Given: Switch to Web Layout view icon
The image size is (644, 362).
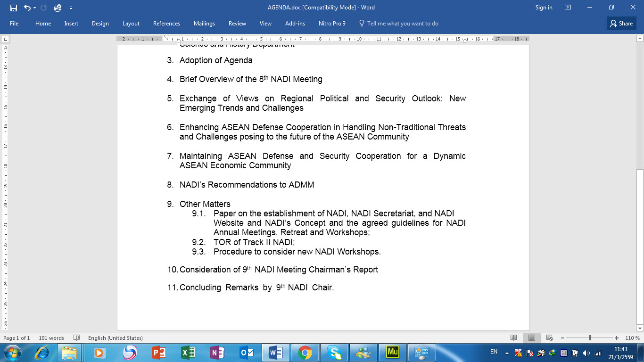Looking at the screenshot, I should click(x=549, y=338).
